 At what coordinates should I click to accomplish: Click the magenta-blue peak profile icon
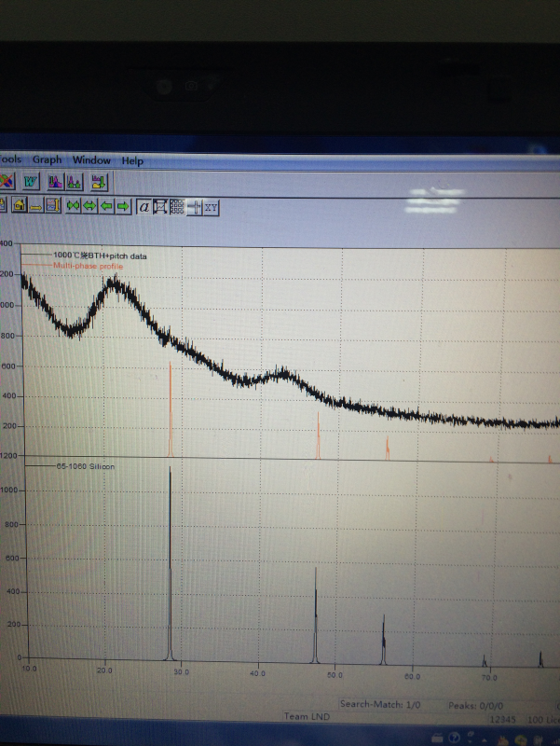(55, 182)
